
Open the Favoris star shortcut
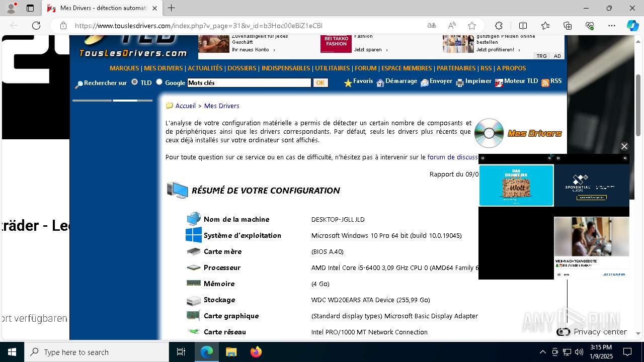[348, 83]
